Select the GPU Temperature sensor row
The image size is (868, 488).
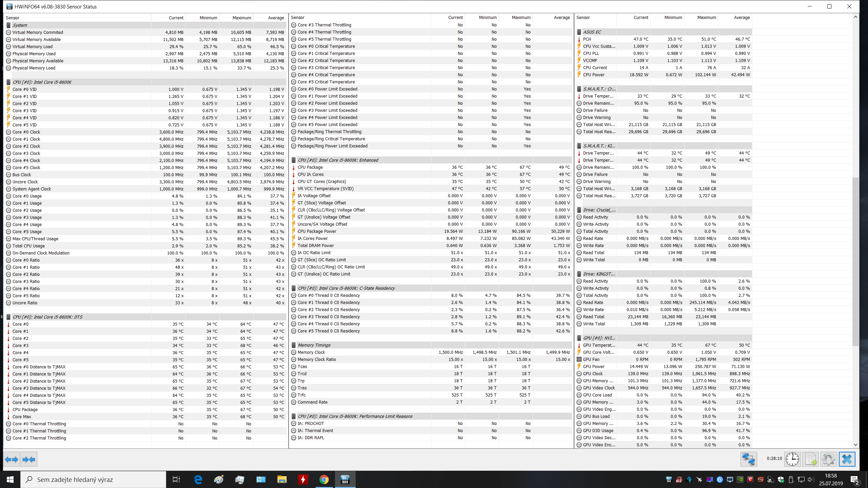[599, 345]
